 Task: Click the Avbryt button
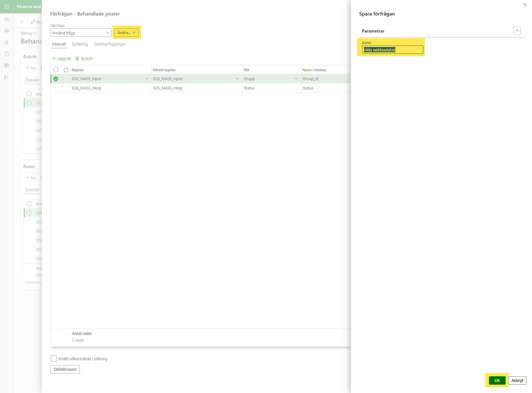tap(517, 380)
